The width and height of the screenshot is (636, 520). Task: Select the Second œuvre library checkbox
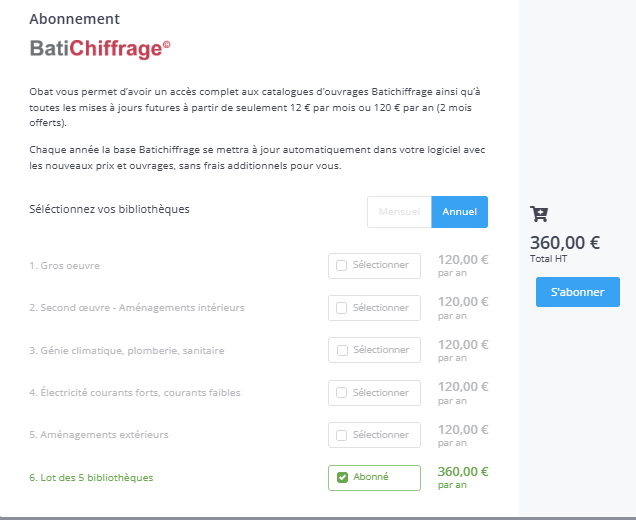click(x=342, y=308)
